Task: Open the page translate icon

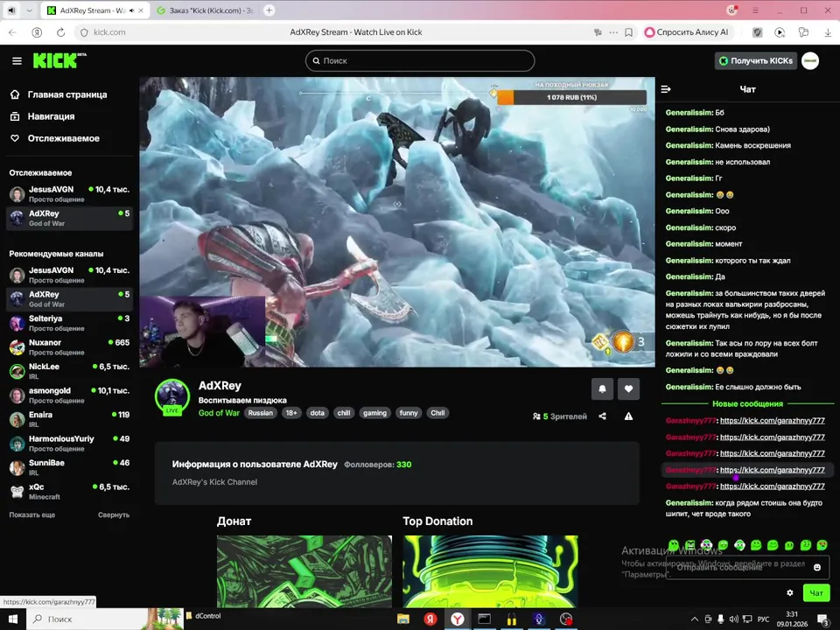Action: click(598, 32)
